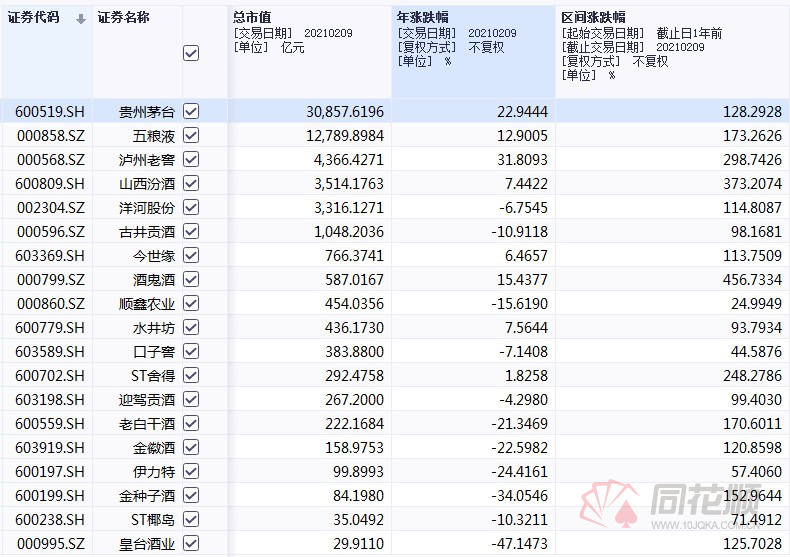Deselect the 迎驾贡酒 checkbox
The width and height of the screenshot is (790, 557).
191,399
